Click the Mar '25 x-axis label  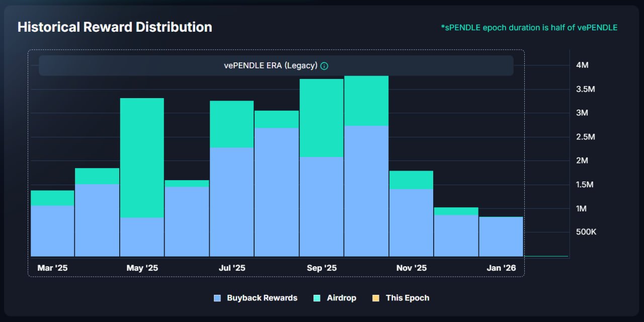pos(52,268)
